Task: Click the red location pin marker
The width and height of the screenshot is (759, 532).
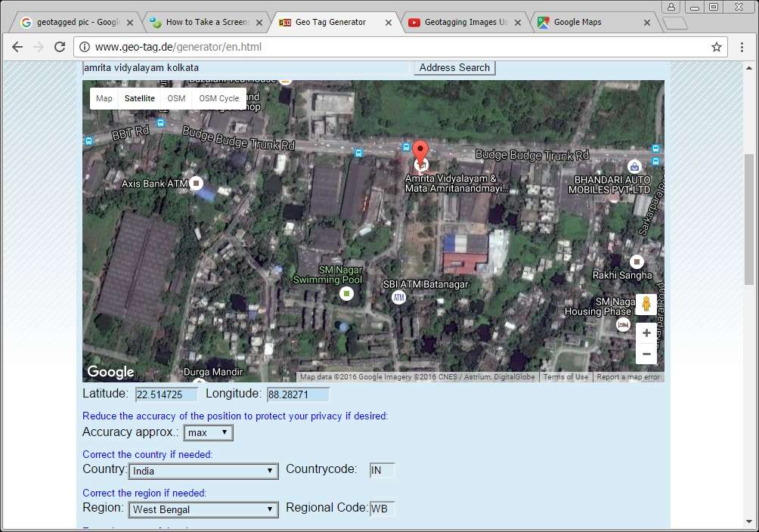Action: pyautogui.click(x=420, y=151)
